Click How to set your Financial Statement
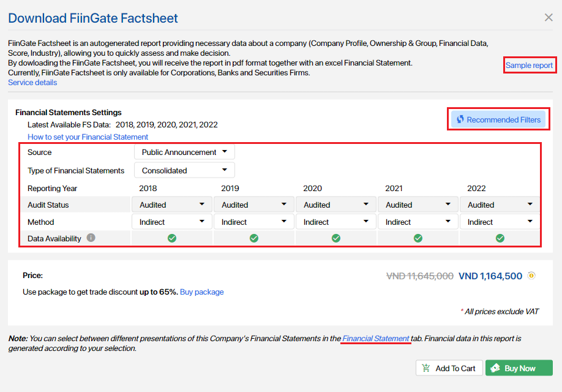Viewport: 562px width, 392px height. click(x=88, y=137)
